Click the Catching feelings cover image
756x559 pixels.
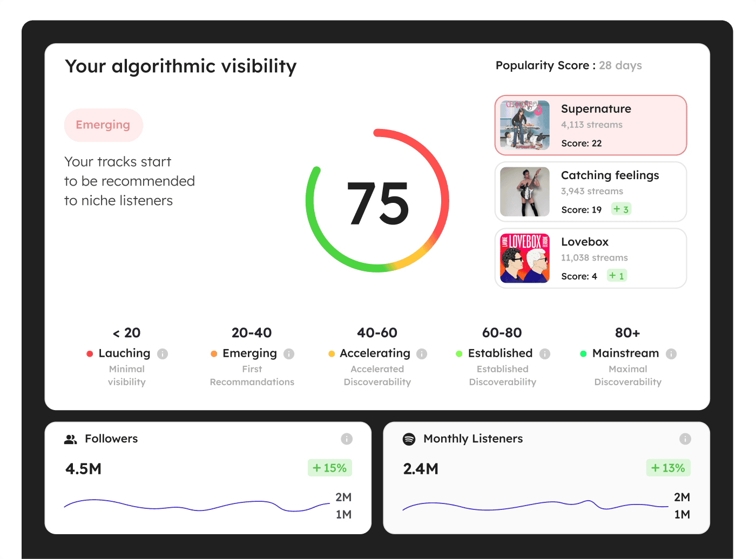coord(525,192)
